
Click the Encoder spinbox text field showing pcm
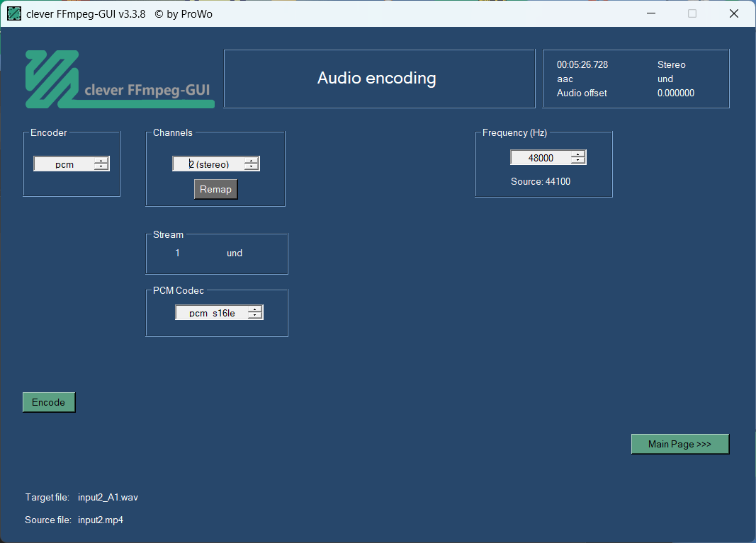pyautogui.click(x=64, y=164)
